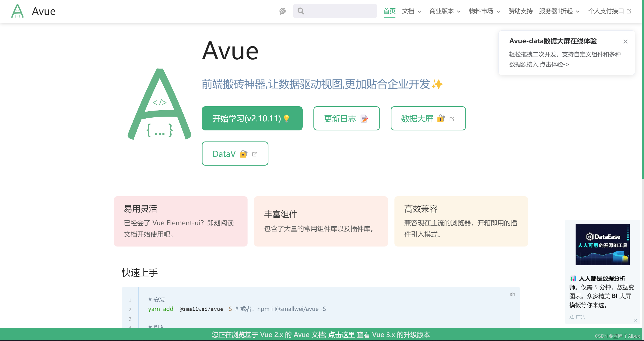This screenshot has width=644, height=341.
Task: Go to the 首页 tab
Action: [389, 11]
